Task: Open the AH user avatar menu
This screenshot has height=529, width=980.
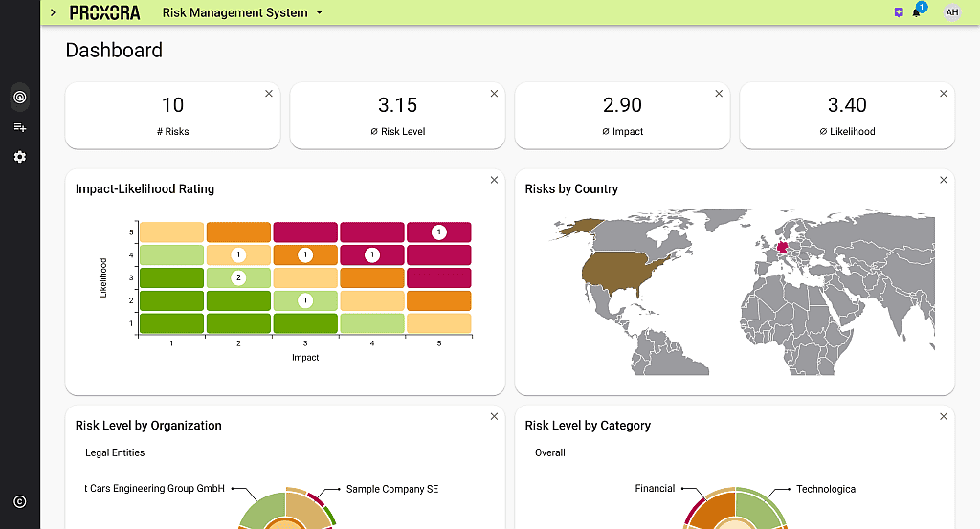Action: pos(951,12)
